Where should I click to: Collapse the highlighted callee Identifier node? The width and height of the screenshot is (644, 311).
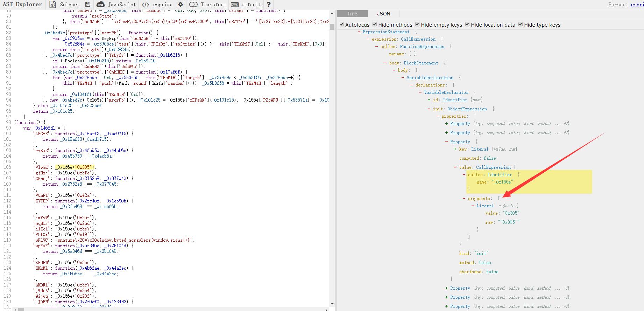[x=464, y=175]
